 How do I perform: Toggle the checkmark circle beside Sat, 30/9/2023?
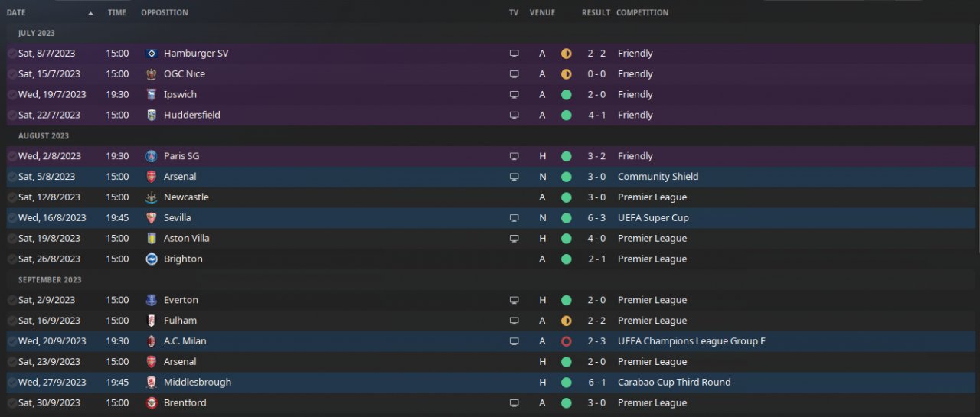point(11,402)
